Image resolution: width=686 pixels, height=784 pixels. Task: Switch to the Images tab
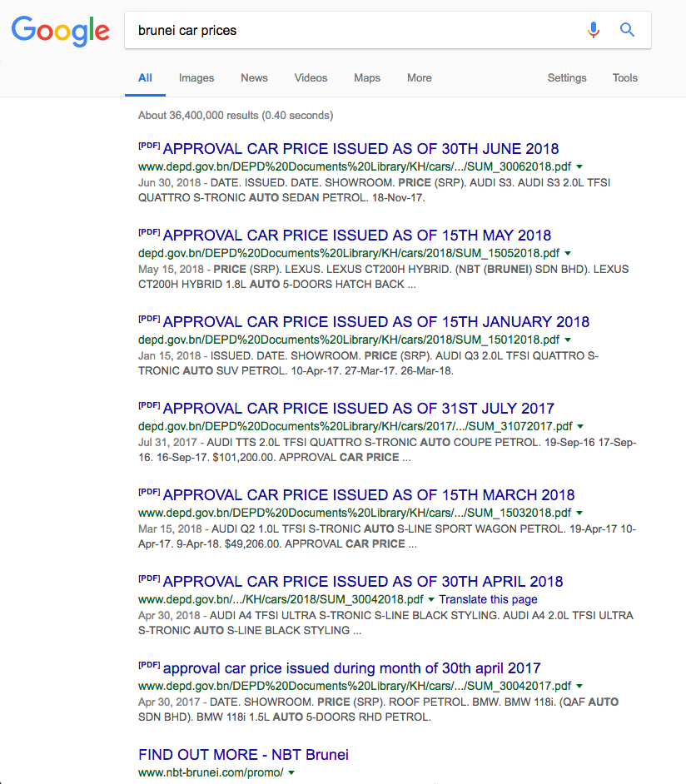(196, 77)
